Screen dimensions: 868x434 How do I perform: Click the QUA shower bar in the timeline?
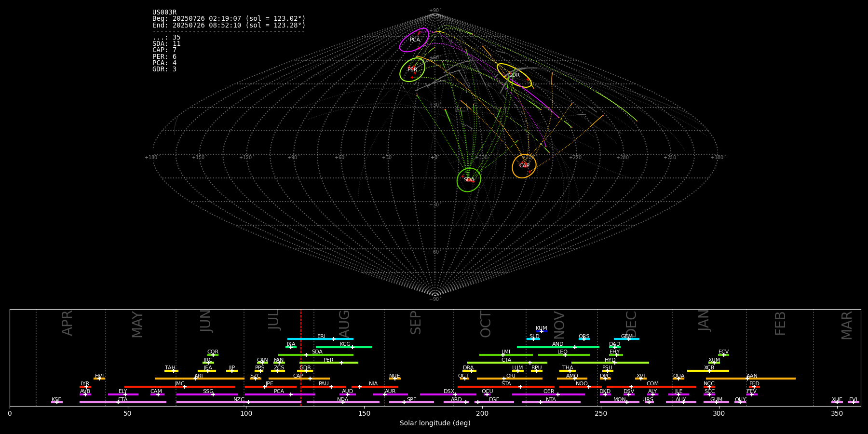[678, 379]
